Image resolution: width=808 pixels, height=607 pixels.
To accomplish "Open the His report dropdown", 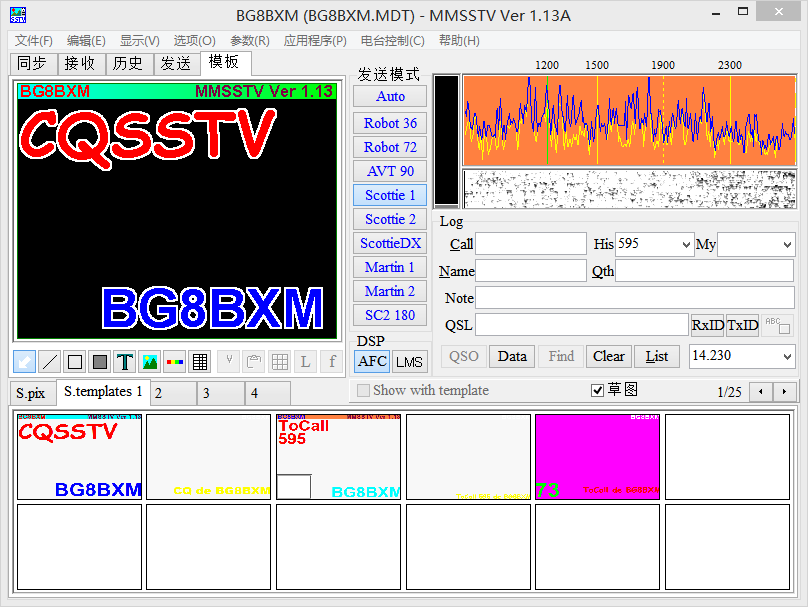I will (686, 244).
